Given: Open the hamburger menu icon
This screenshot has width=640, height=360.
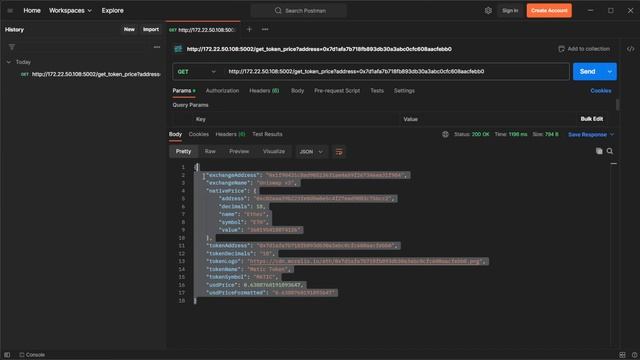Looking at the screenshot, I should point(10,11).
